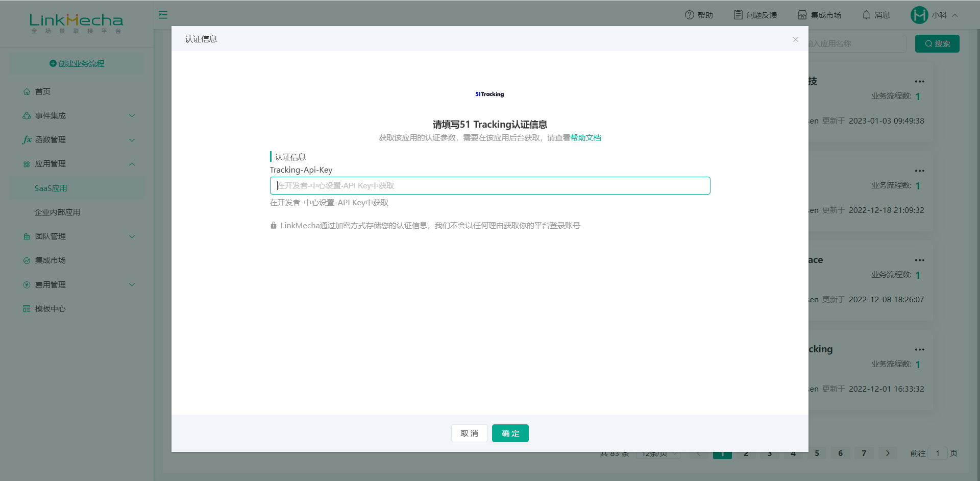Open the 帮助 help icon

[x=689, y=15]
